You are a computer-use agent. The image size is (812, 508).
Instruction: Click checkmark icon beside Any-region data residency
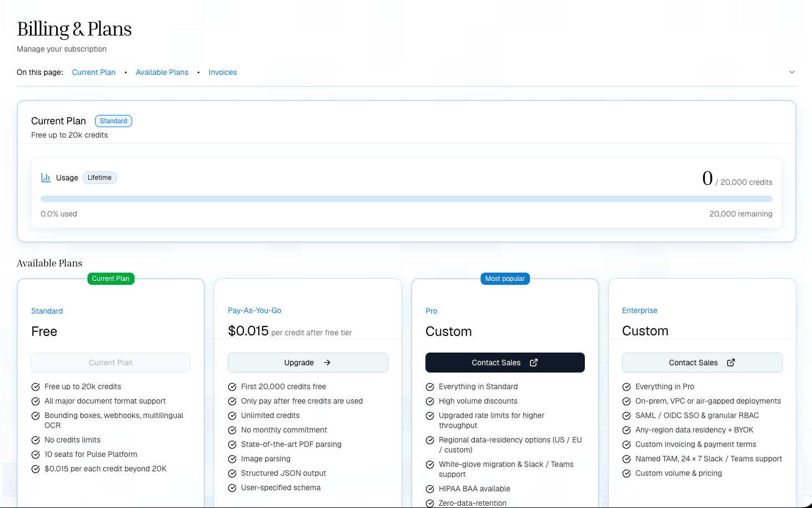(x=626, y=430)
